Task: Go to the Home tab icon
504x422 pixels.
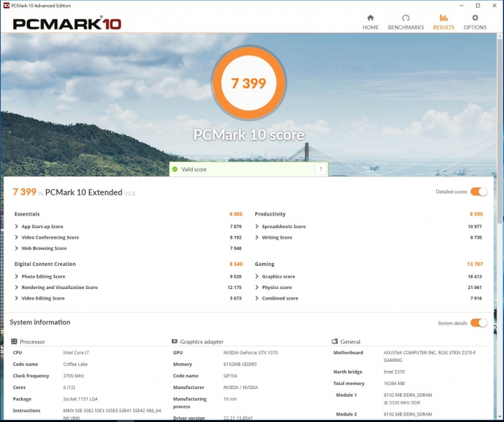Action: point(370,17)
